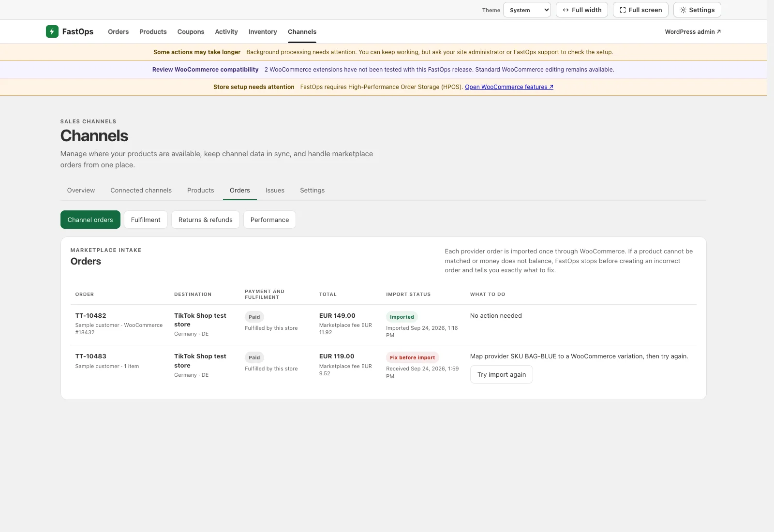Click Review WooCommerce compatibility notice title
The height and width of the screenshot is (532, 774).
(x=205, y=70)
